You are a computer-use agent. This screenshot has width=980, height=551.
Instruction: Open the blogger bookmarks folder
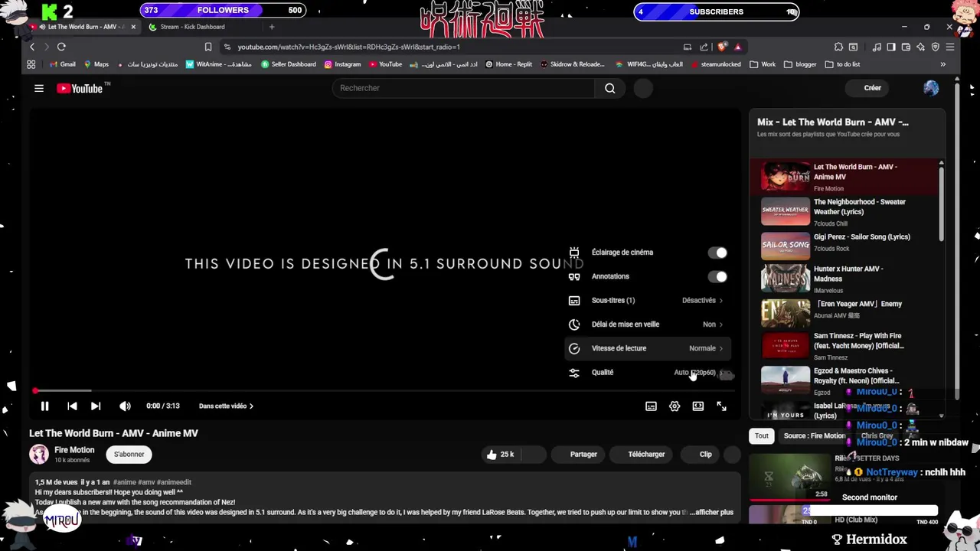click(800, 64)
